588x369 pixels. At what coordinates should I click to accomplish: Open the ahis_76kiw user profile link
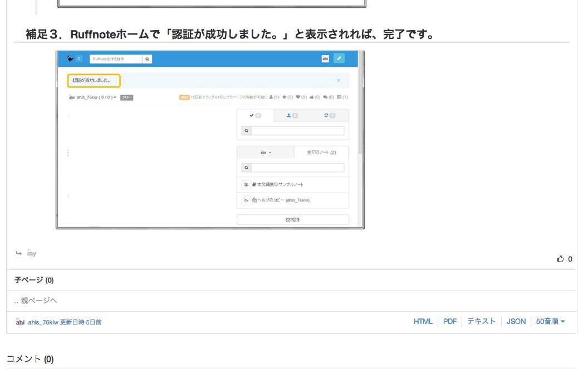pyautogui.click(x=43, y=322)
